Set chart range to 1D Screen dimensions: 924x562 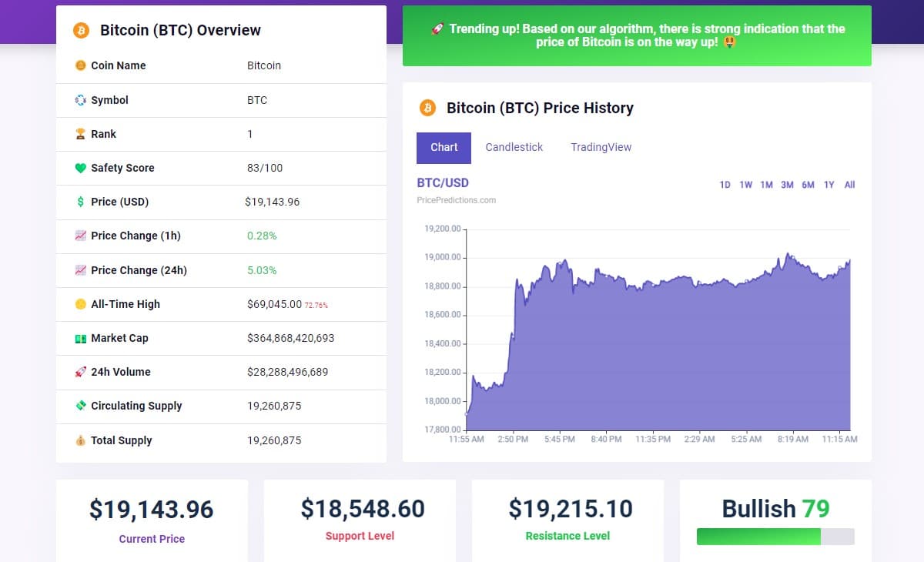click(x=725, y=185)
